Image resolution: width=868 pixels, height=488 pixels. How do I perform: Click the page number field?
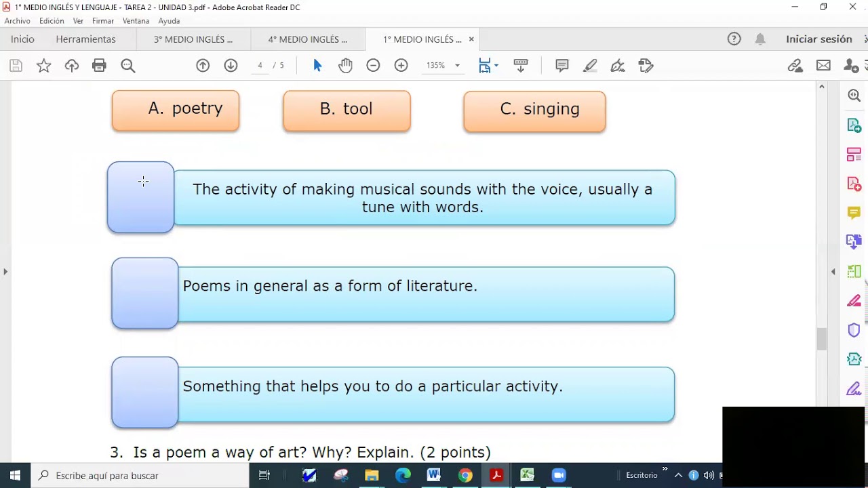click(x=260, y=66)
